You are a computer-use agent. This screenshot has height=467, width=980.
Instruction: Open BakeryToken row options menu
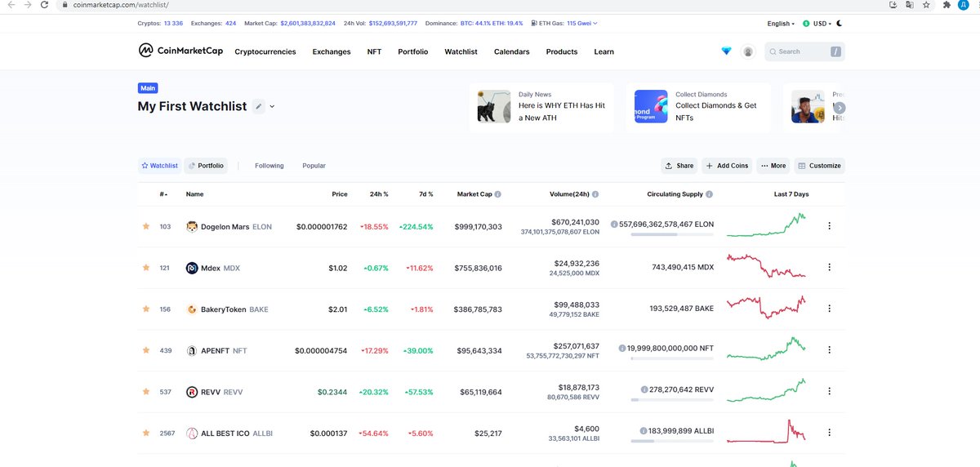click(x=830, y=309)
